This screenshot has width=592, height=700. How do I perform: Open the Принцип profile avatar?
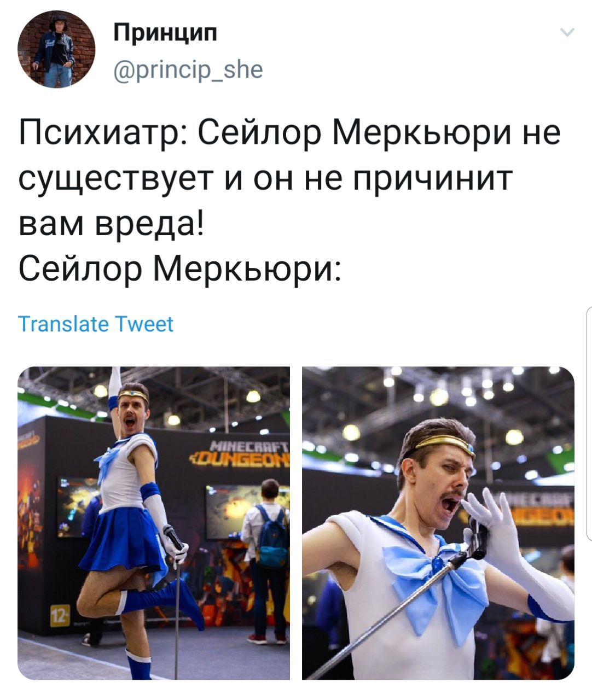point(56,49)
